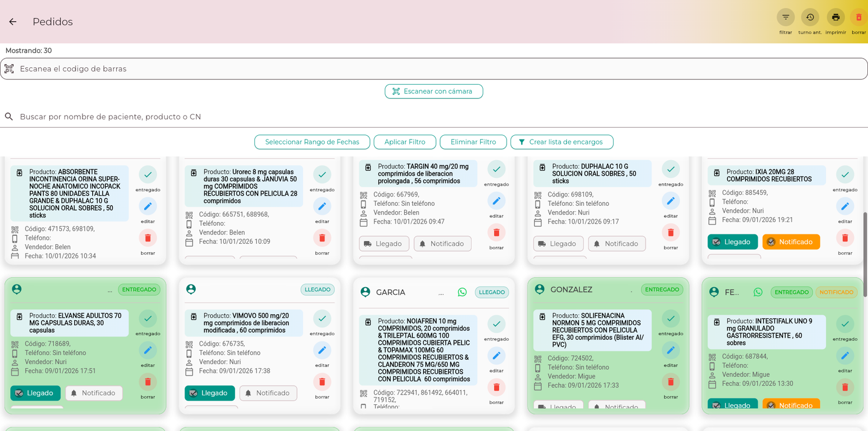The height and width of the screenshot is (431, 868).
Task: Click the Eliminar Filtro button
Action: 473,142
